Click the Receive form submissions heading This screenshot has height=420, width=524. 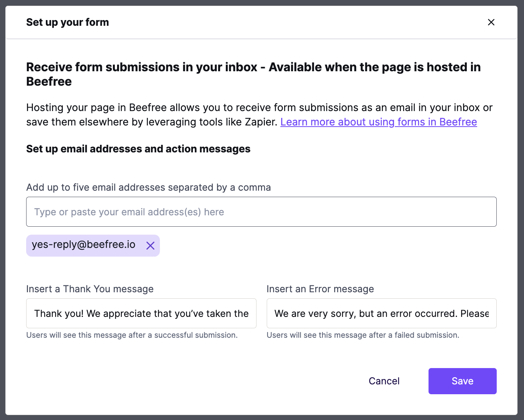253,74
